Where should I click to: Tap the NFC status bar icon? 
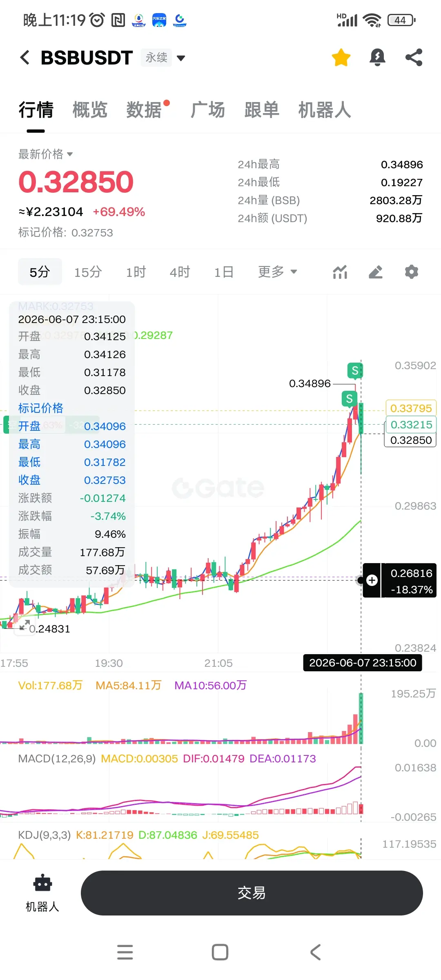[x=118, y=20]
